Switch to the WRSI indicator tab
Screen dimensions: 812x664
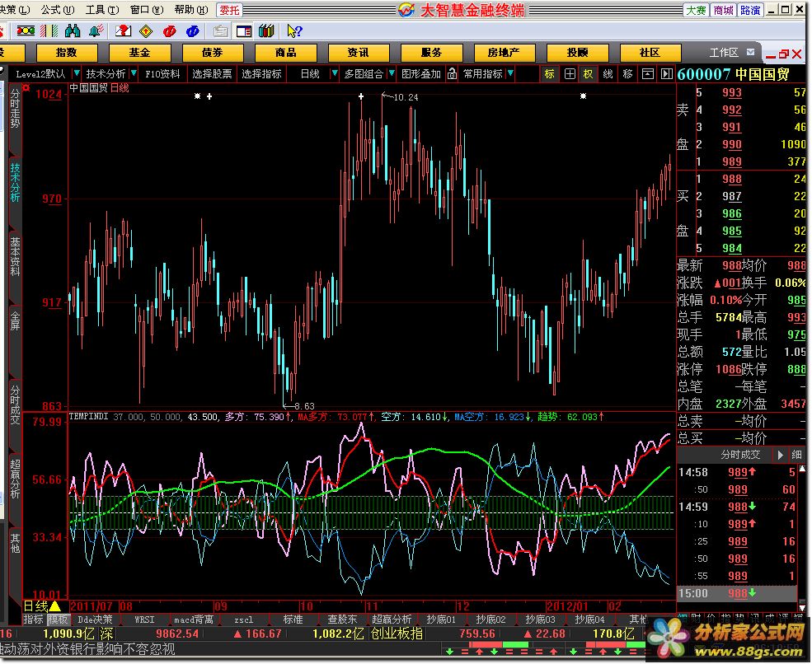[x=144, y=620]
